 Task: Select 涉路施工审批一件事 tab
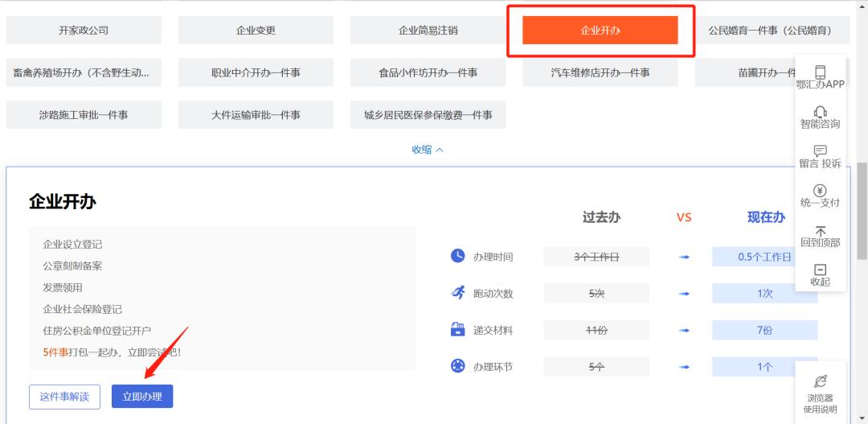(x=84, y=115)
